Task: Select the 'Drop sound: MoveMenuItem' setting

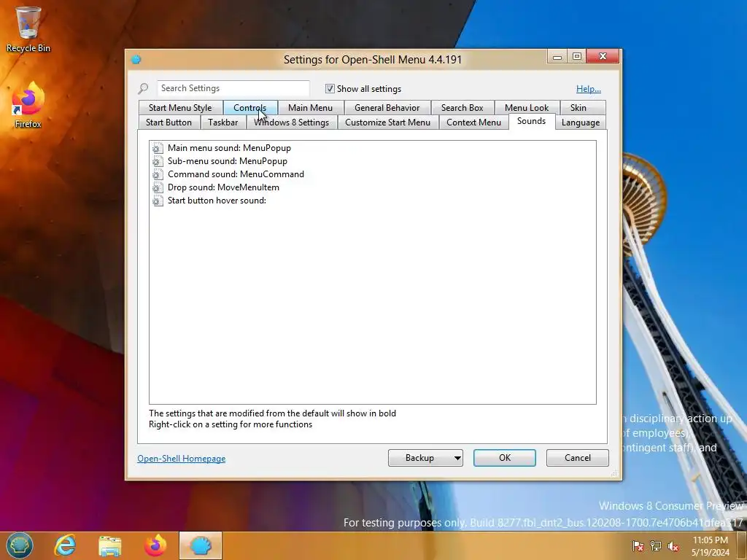Action: click(223, 187)
